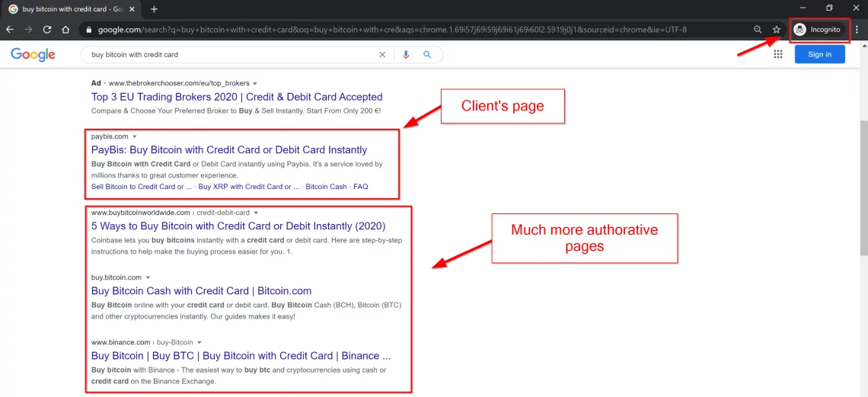868x397 pixels.
Task: Go back using browser back arrow
Action: pyautogui.click(x=10, y=30)
